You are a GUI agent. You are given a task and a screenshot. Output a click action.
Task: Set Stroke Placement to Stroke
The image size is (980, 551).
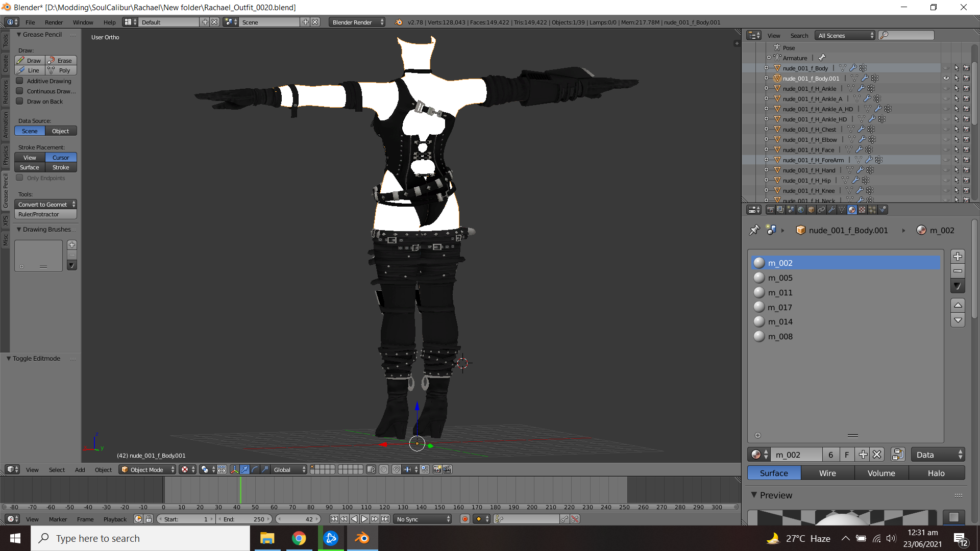coord(61,167)
